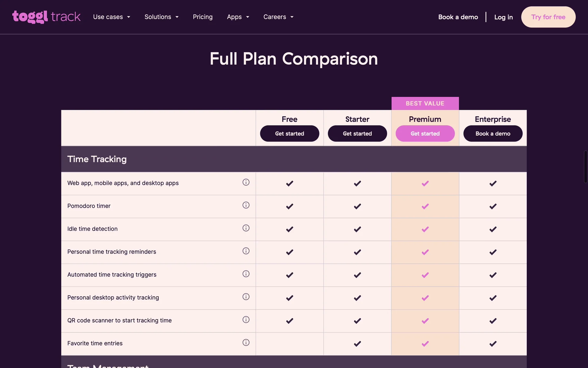Click info icon for Web app row

coord(246,182)
